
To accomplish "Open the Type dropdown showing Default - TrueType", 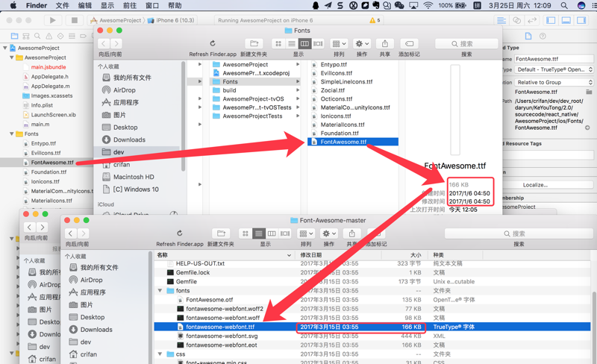I will point(554,69).
